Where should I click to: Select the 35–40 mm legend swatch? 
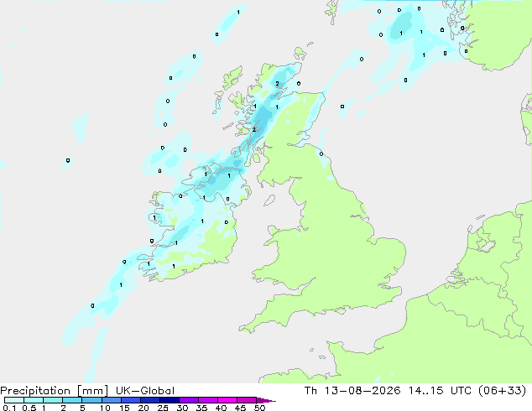click(x=208, y=400)
